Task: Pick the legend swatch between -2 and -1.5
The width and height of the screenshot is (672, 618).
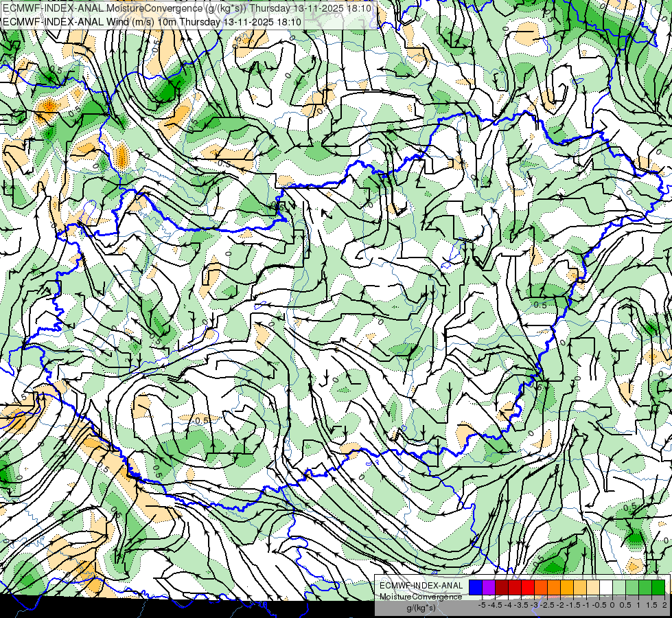Action: [567, 588]
